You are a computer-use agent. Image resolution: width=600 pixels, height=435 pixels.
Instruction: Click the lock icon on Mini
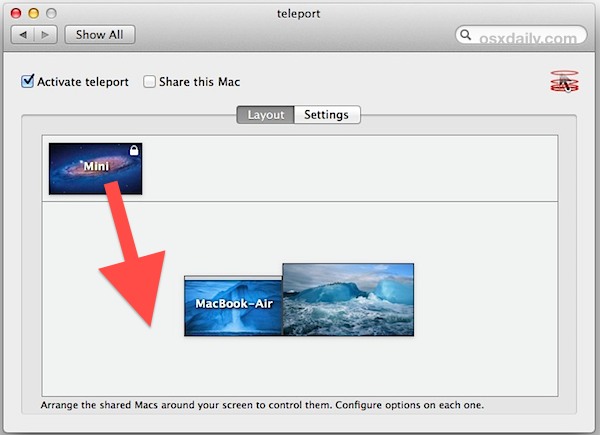(134, 150)
